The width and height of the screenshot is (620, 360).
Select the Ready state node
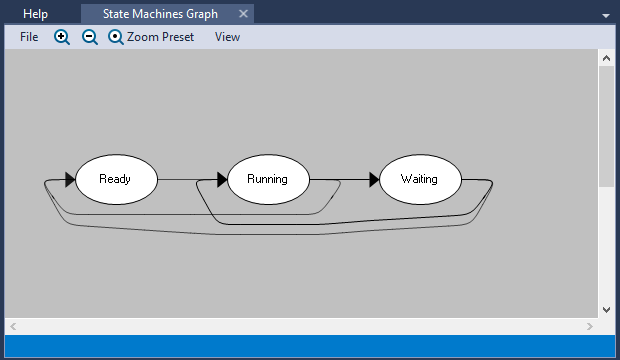tap(116, 180)
